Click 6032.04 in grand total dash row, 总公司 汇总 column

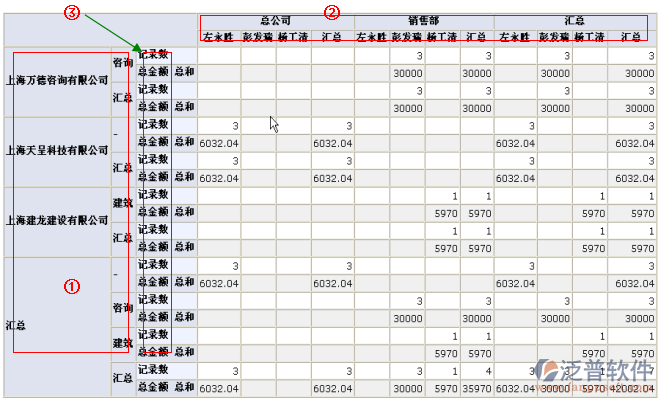333,284
